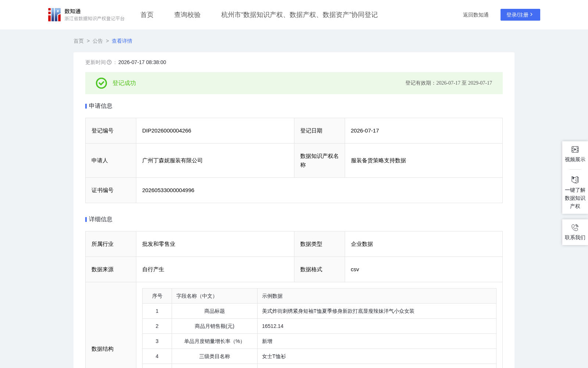Click the 数据结构 row label
Image resolution: width=588 pixels, height=368 pixels.
103,349
